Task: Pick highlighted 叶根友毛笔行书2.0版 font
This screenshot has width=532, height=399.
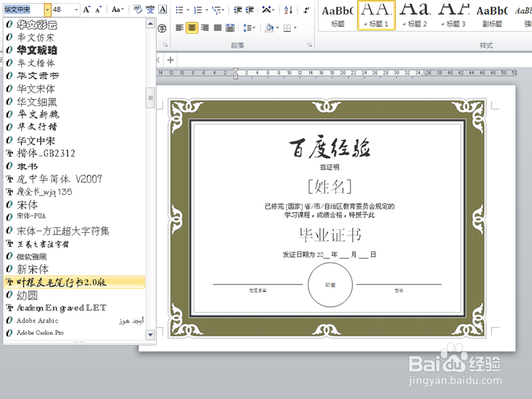Action: [x=74, y=282]
